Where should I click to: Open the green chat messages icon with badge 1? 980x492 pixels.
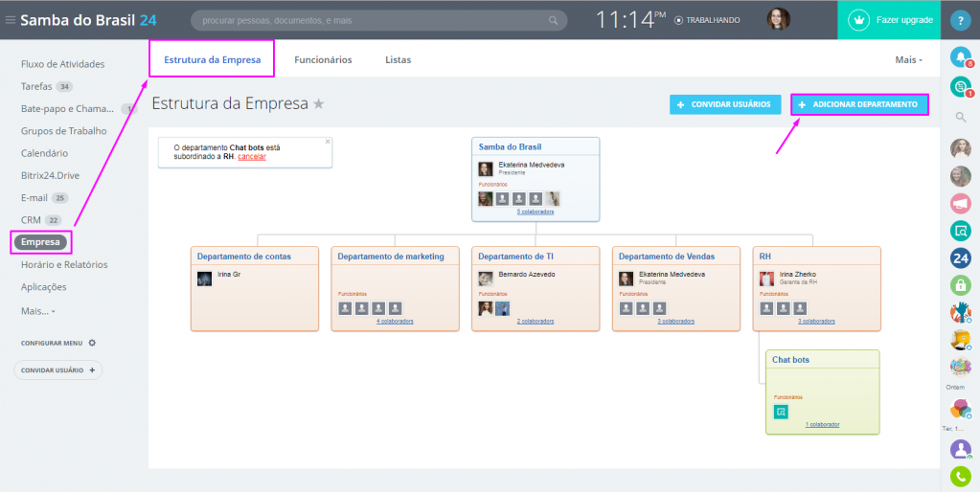point(961,86)
